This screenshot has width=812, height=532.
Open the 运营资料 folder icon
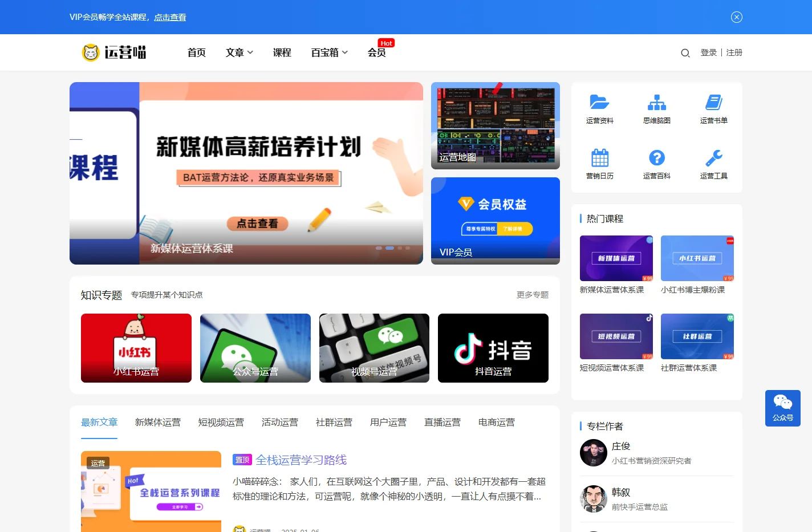coord(599,103)
